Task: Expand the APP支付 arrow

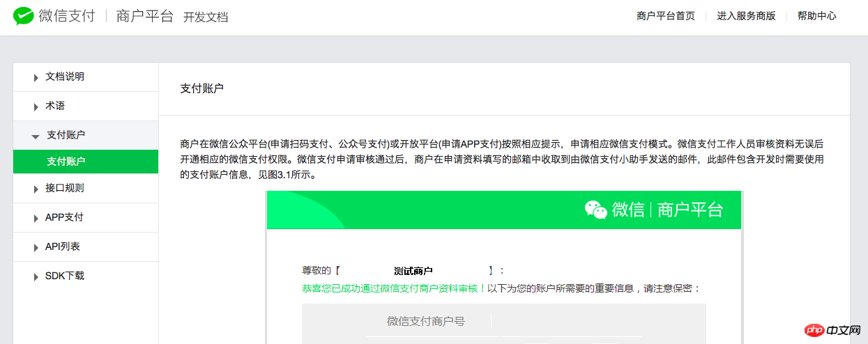Action: (36, 219)
